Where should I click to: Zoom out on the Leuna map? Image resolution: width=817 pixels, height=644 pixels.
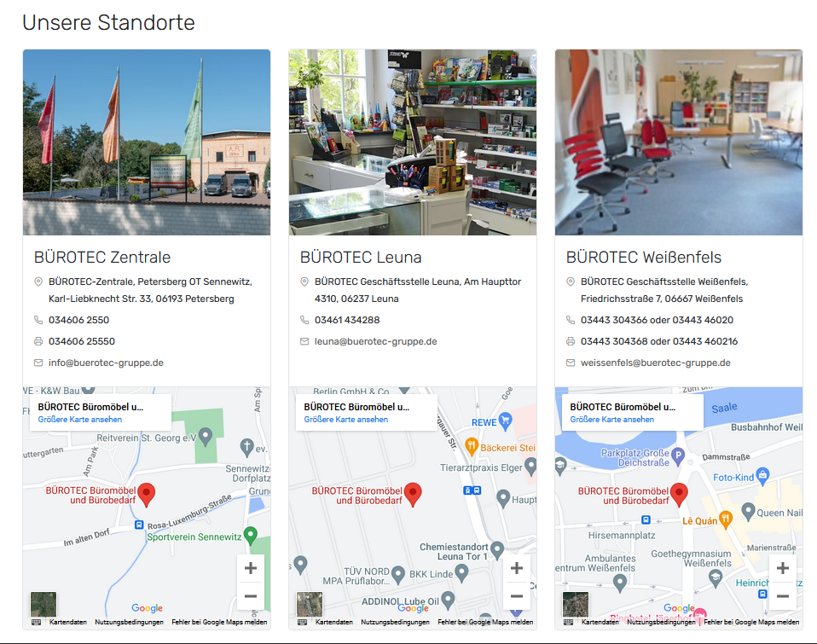click(x=516, y=596)
